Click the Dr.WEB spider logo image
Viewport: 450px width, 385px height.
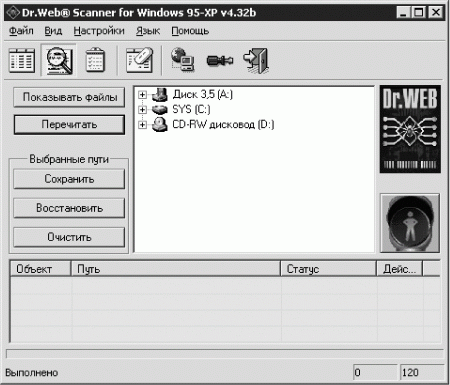(x=410, y=129)
